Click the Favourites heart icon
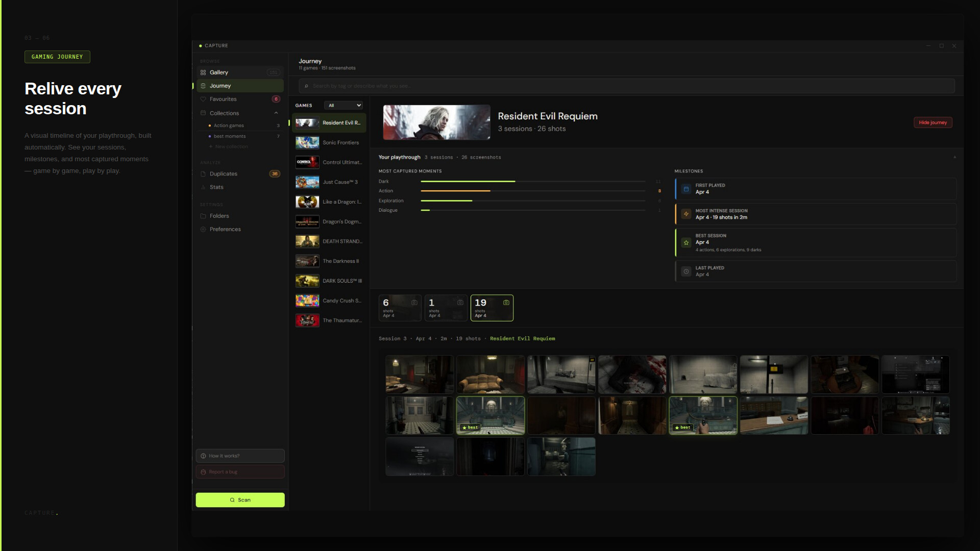Image resolution: width=980 pixels, height=551 pixels. 203,99
